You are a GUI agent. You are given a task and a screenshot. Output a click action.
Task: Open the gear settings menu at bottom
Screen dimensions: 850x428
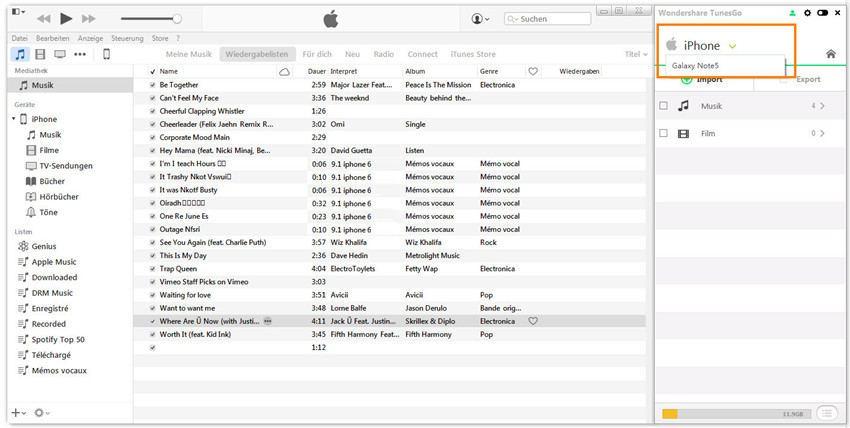[x=42, y=413]
